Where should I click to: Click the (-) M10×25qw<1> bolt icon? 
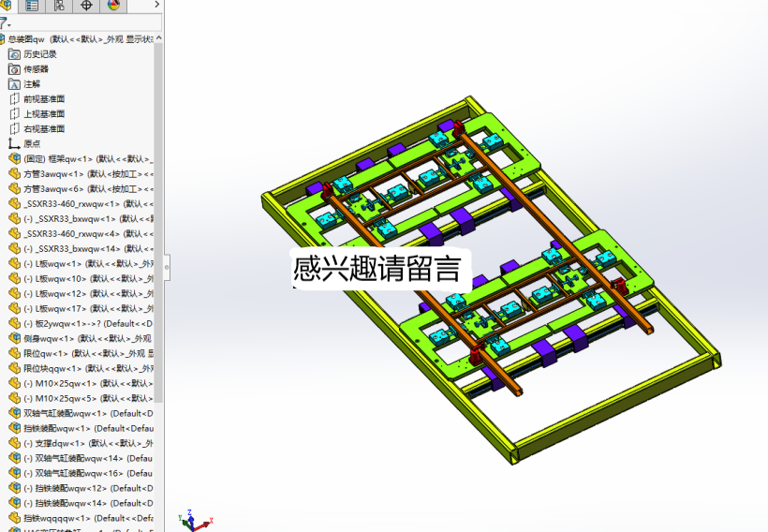14,383
